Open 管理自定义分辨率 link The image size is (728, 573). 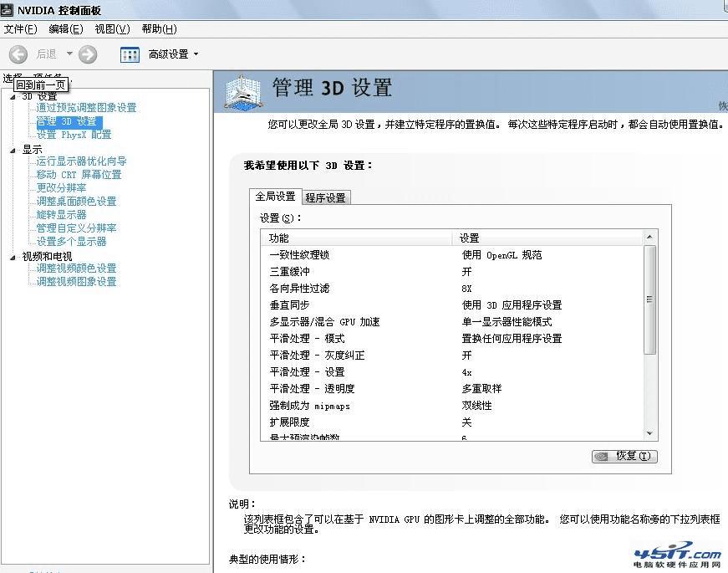pos(76,228)
